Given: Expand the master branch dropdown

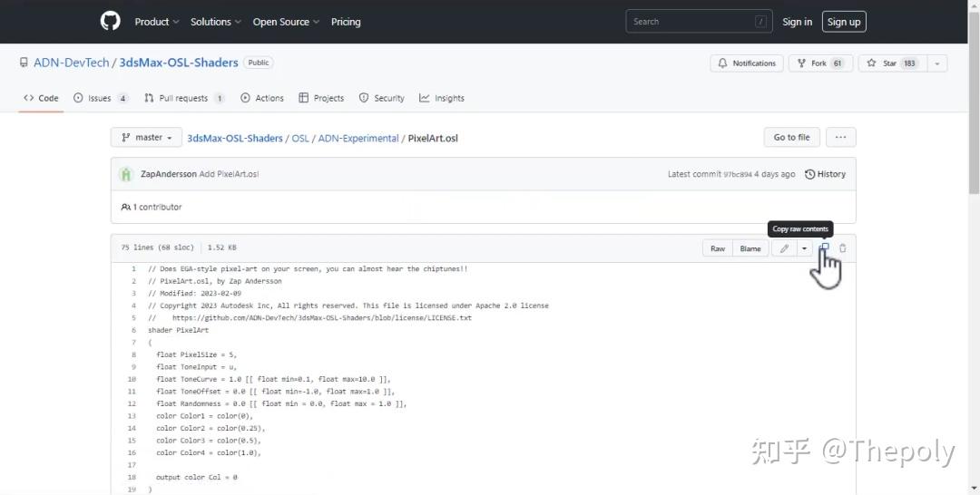Looking at the screenshot, I should pos(146,138).
